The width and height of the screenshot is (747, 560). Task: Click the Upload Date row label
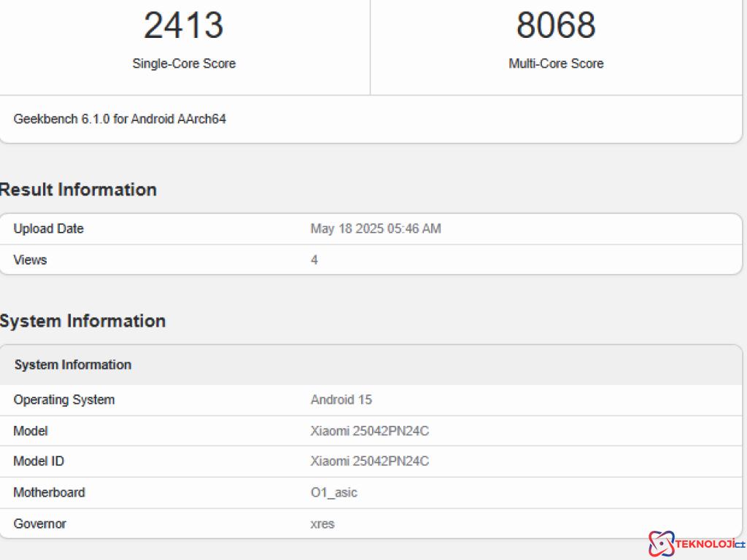point(48,229)
